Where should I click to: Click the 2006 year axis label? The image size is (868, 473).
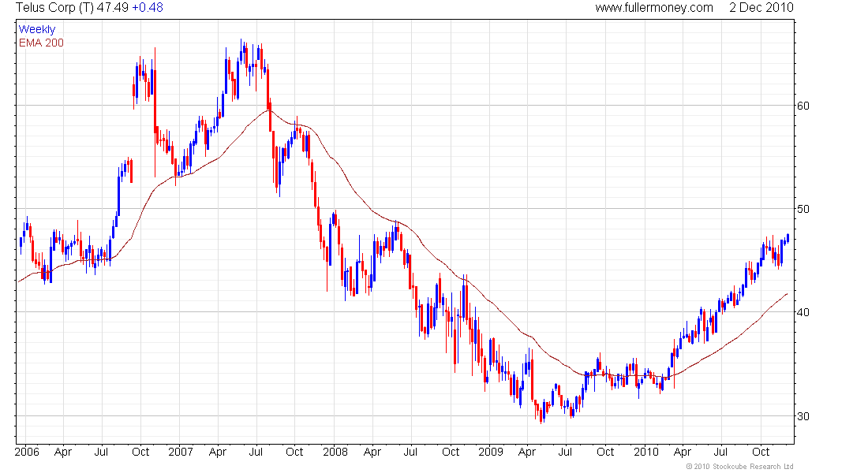(x=27, y=452)
